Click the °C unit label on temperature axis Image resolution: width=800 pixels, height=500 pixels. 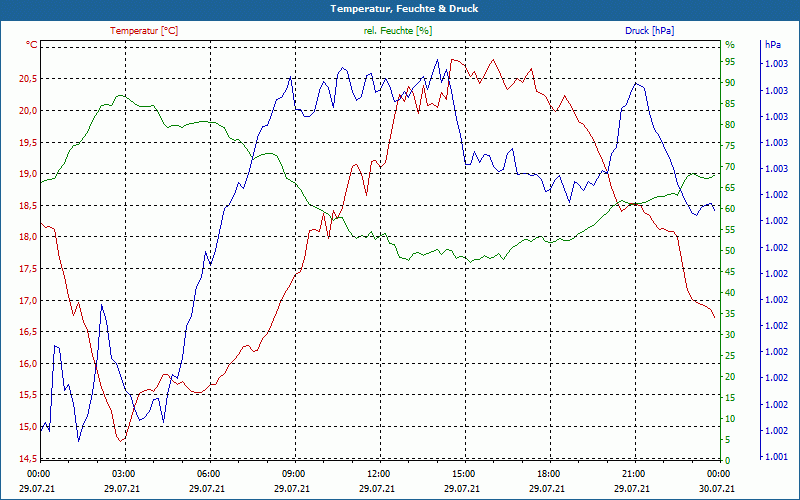[x=32, y=45]
